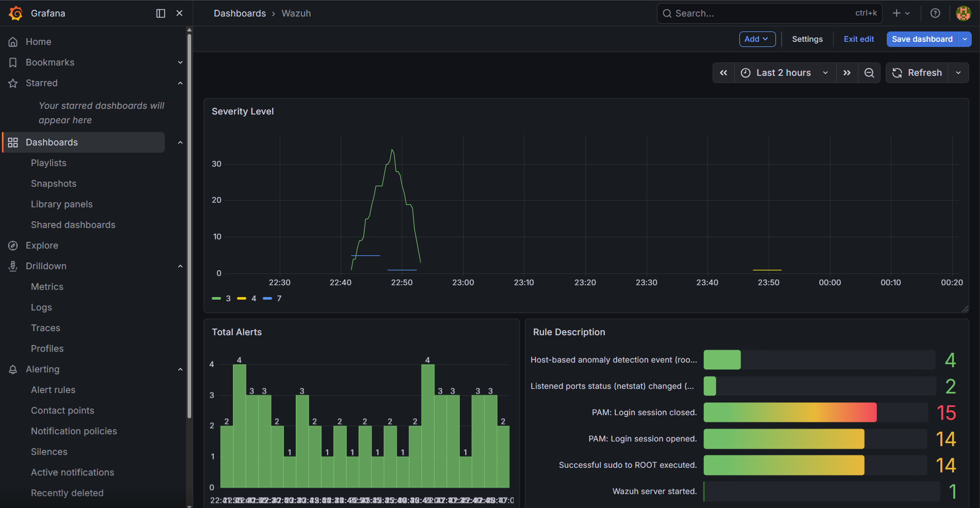
Task: Click the Starred star icon
Action: coord(13,83)
